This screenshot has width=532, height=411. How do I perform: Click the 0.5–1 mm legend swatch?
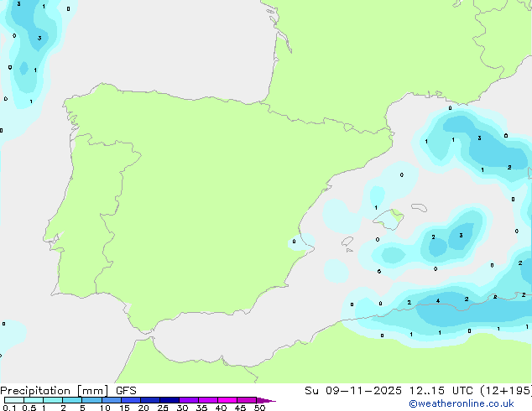[34, 400]
